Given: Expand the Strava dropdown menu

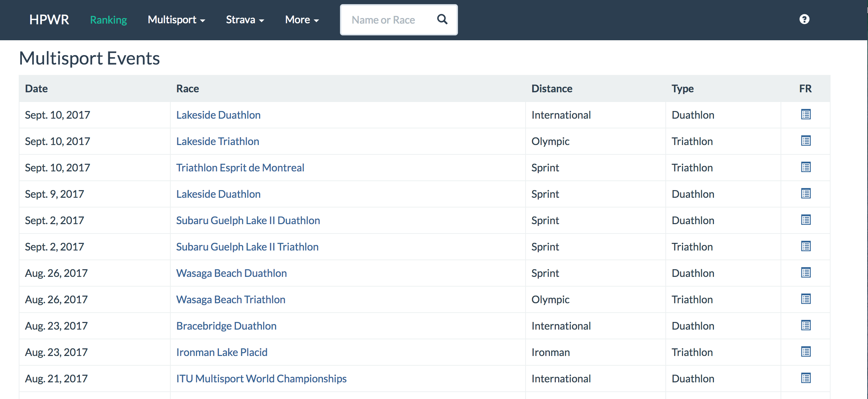Looking at the screenshot, I should [x=245, y=20].
